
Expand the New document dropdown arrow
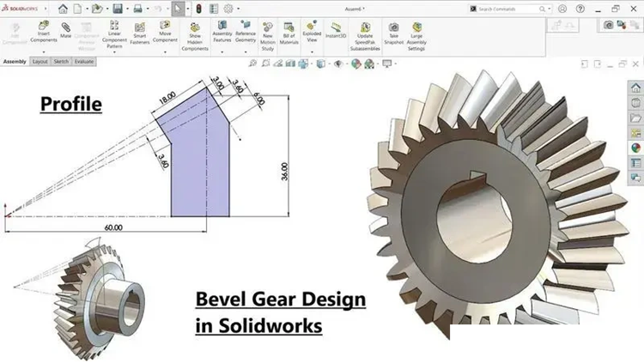(87, 9)
